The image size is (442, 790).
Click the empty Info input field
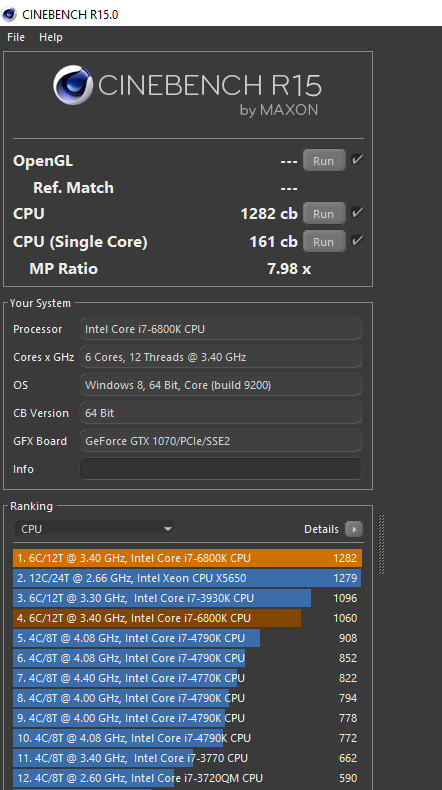point(221,469)
